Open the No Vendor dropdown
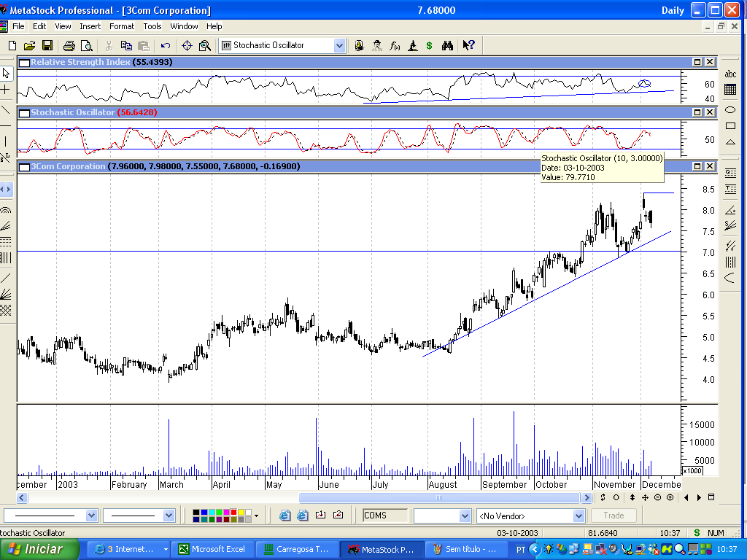747x560 pixels. click(578, 516)
